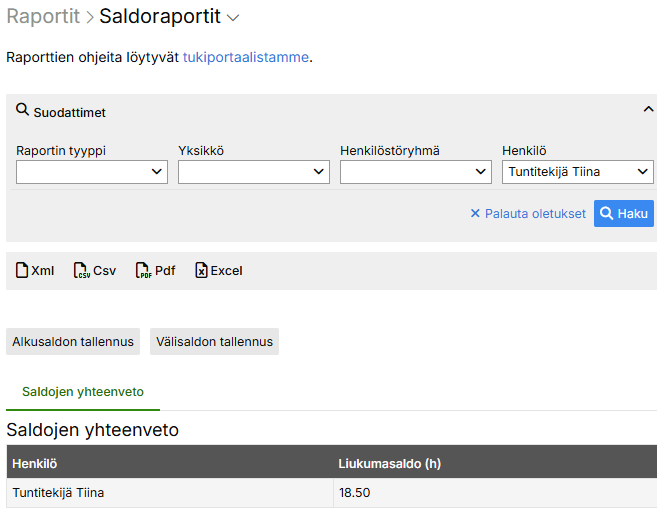Image resolution: width=657 pixels, height=517 pixels.
Task: Click Välisaldon tallennus button
Action: [x=214, y=342]
